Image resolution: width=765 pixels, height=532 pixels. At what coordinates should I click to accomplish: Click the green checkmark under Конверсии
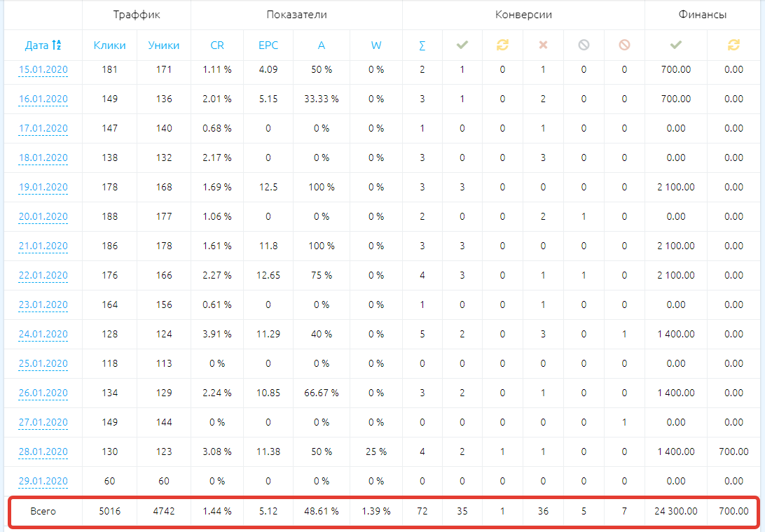(x=462, y=45)
